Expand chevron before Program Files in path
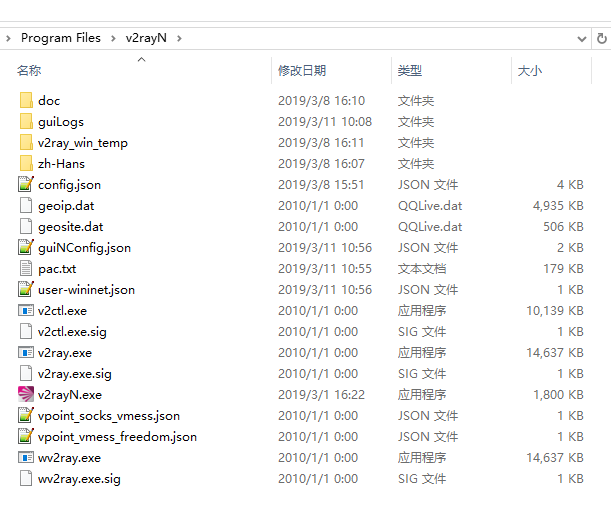Viewport: 611px width, 530px height. pos(8,38)
